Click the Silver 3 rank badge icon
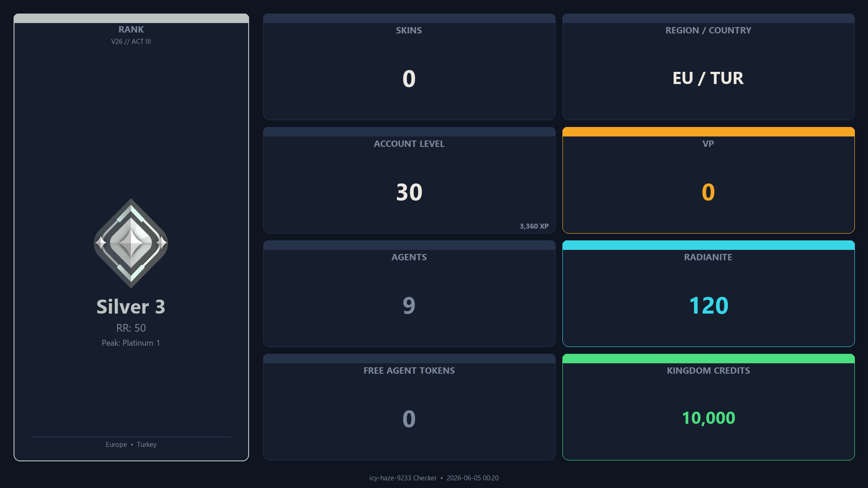 coord(131,243)
